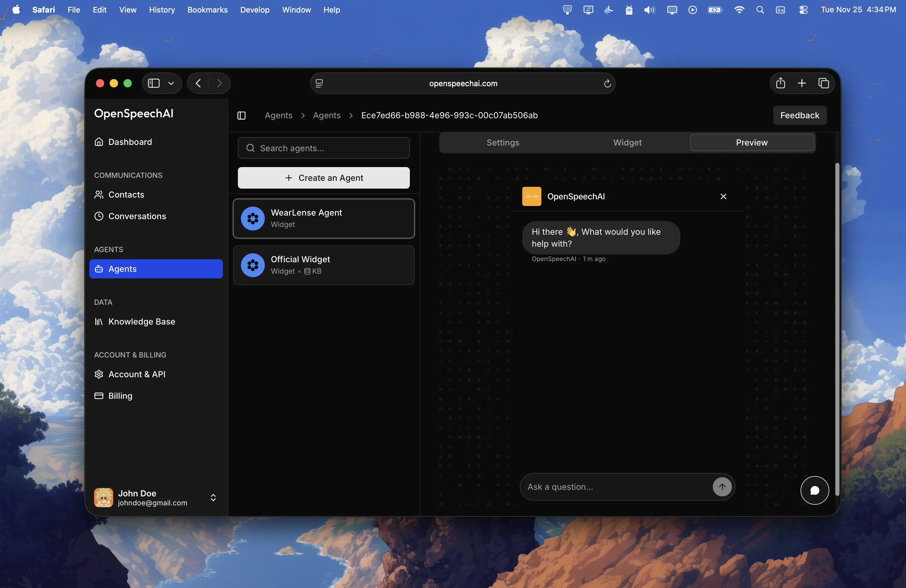Close the chat preview with X
906x588 pixels.
coord(723,196)
